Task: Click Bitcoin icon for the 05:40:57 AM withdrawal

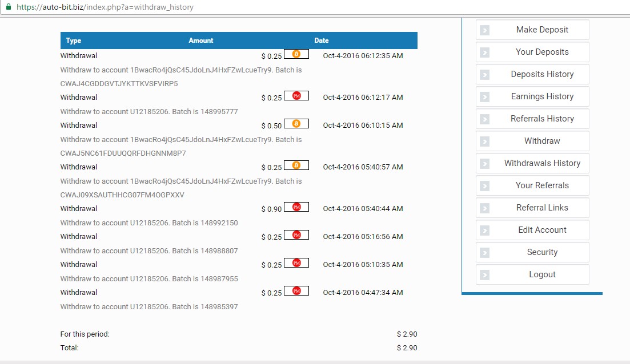Action: tap(296, 165)
